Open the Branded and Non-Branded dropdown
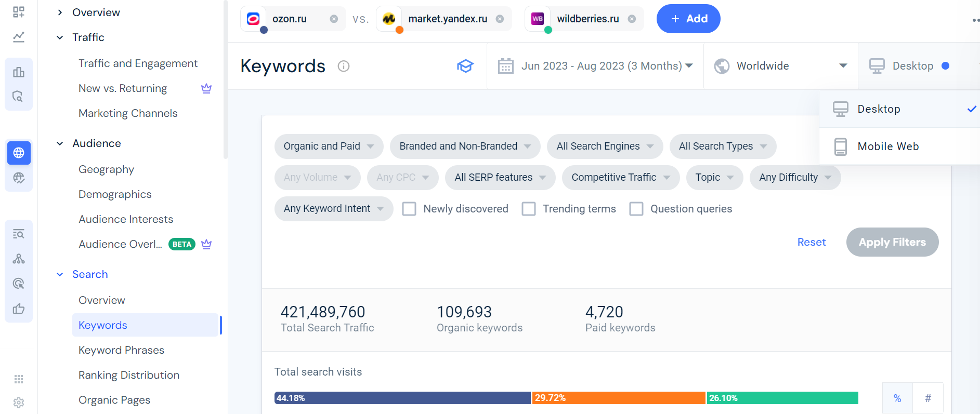 [x=465, y=146]
